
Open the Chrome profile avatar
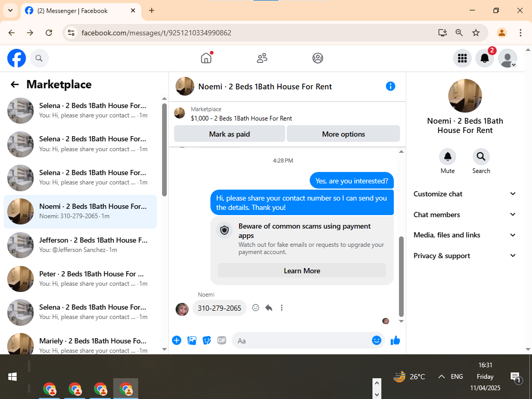(x=501, y=33)
